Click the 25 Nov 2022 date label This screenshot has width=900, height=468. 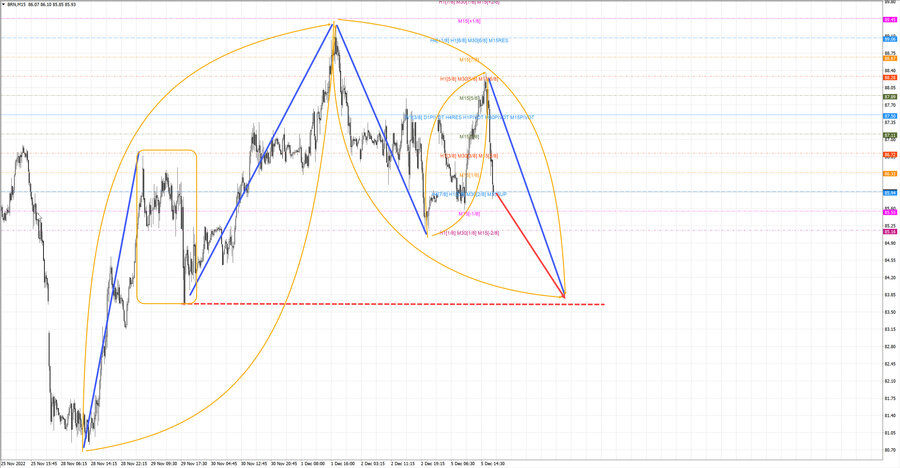click(13, 463)
